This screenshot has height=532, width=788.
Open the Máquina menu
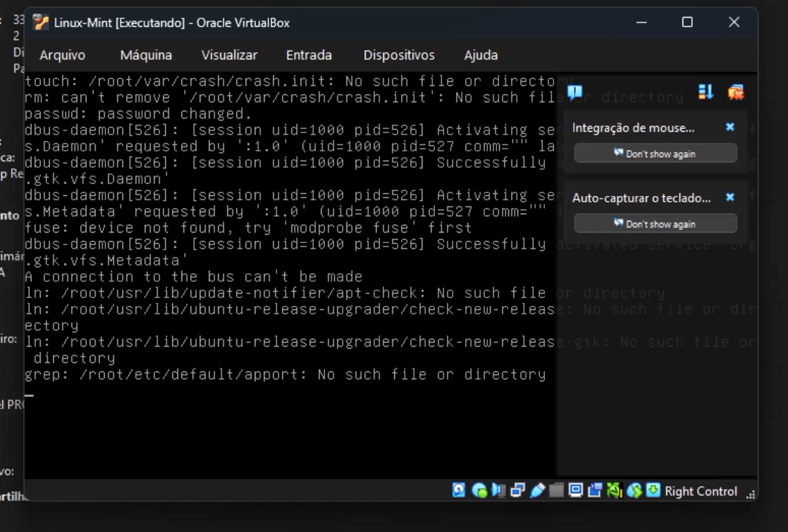click(146, 56)
